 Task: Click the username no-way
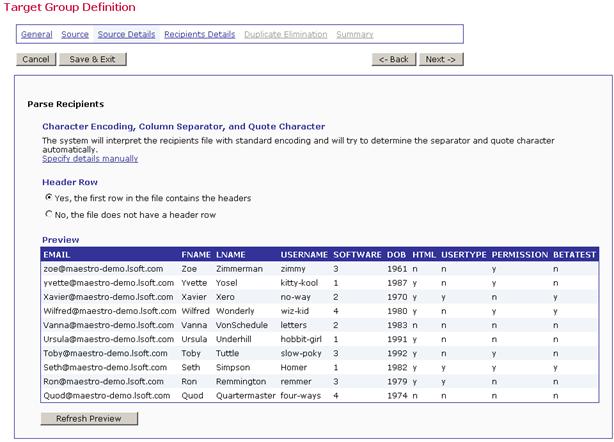[296, 297]
